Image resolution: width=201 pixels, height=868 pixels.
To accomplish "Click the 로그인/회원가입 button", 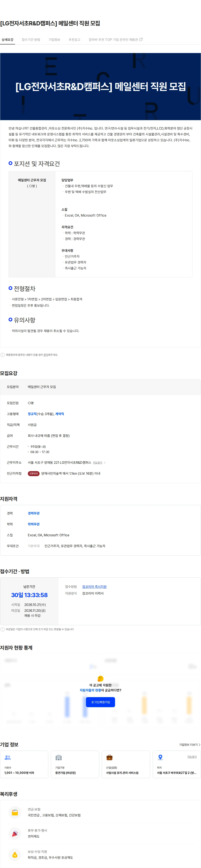I will pos(100,702).
